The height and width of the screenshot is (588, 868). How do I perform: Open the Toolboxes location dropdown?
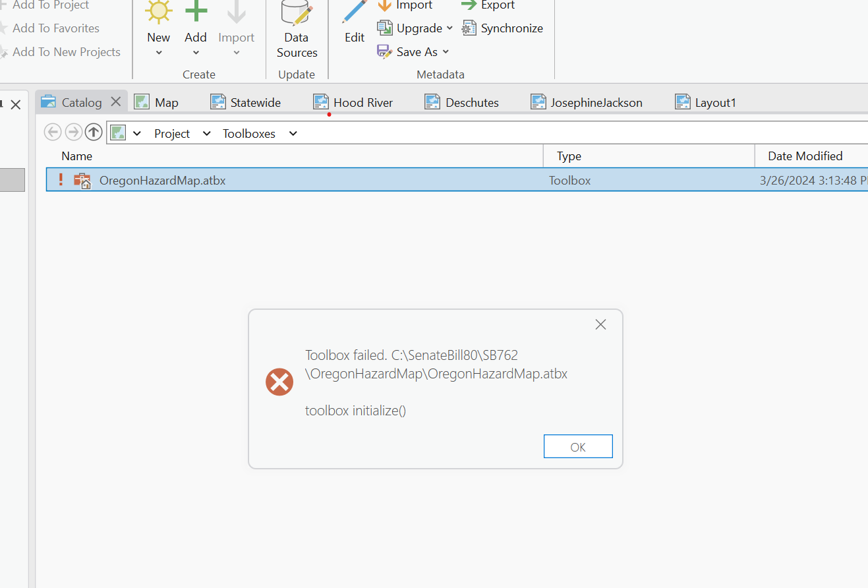point(292,132)
